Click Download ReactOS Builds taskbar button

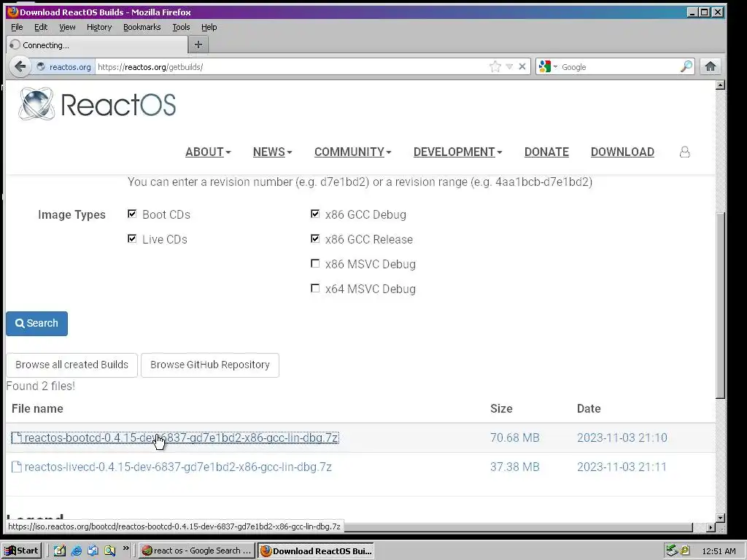[315, 551]
